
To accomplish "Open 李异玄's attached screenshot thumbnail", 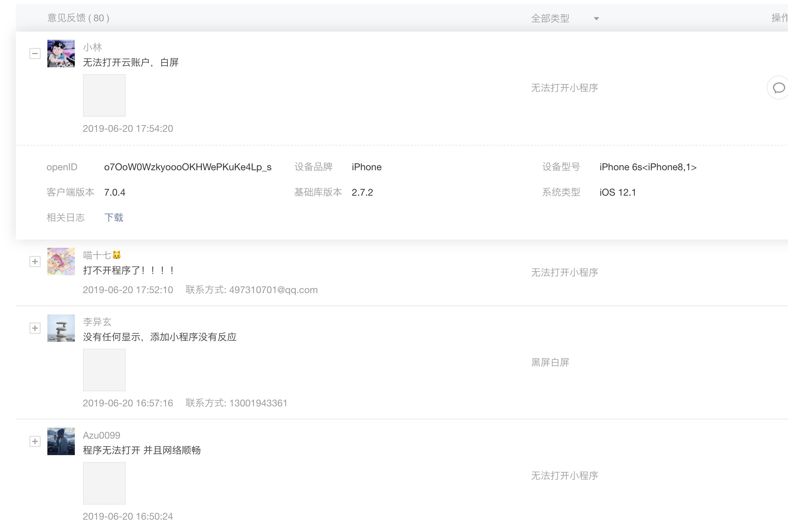I will click(x=104, y=370).
